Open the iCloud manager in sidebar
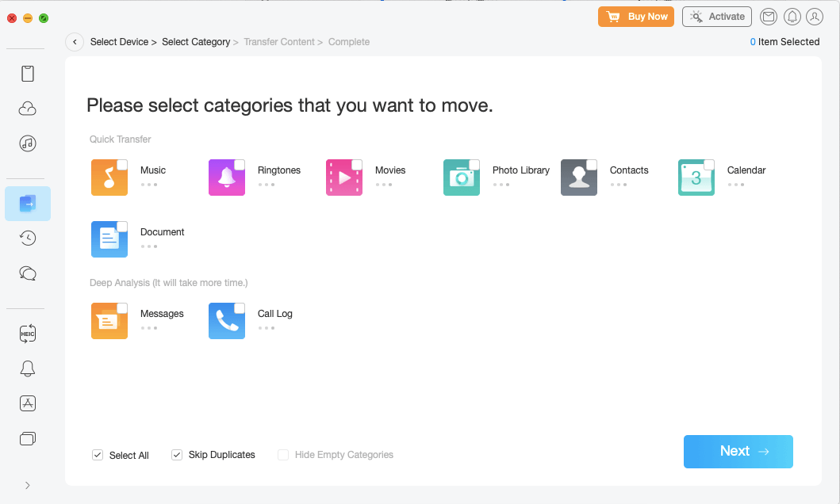840x504 pixels. pyautogui.click(x=28, y=109)
